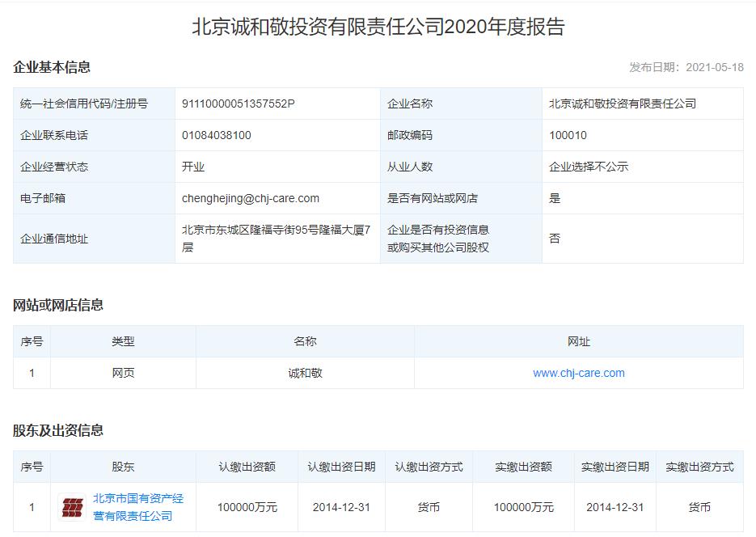
Task: Select credit code 91110000051357552P
Action: [x=239, y=104]
